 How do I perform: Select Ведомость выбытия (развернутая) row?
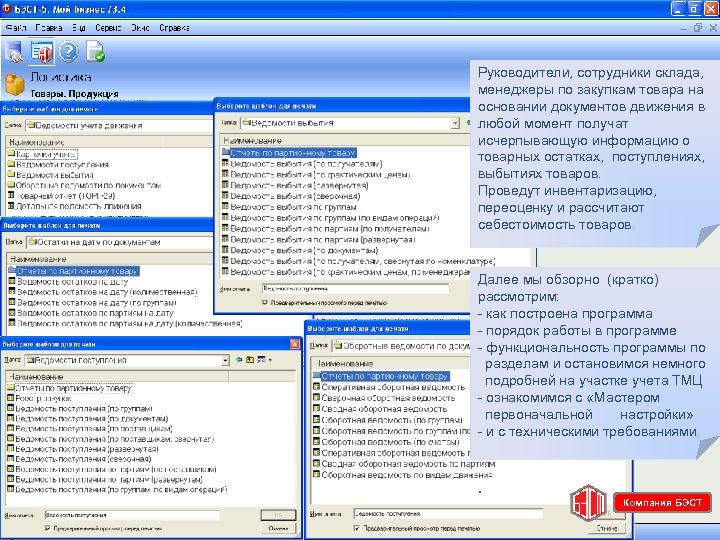coord(295,185)
